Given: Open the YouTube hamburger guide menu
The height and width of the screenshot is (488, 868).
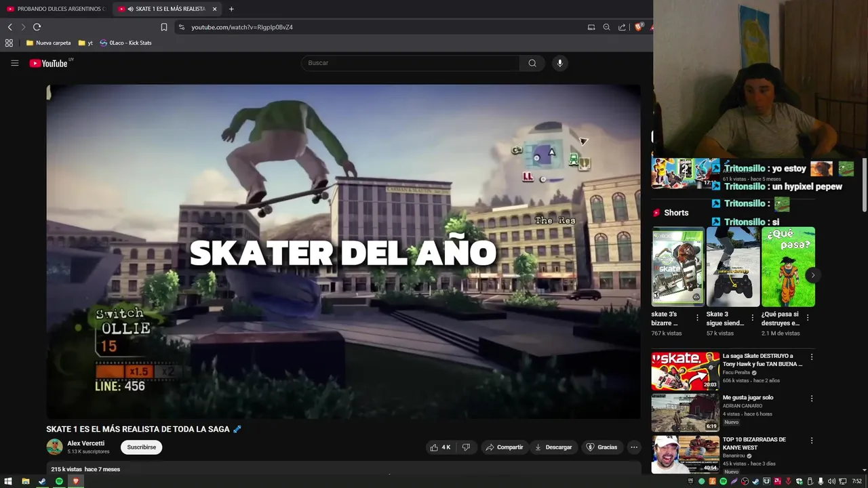Looking at the screenshot, I should tap(14, 63).
